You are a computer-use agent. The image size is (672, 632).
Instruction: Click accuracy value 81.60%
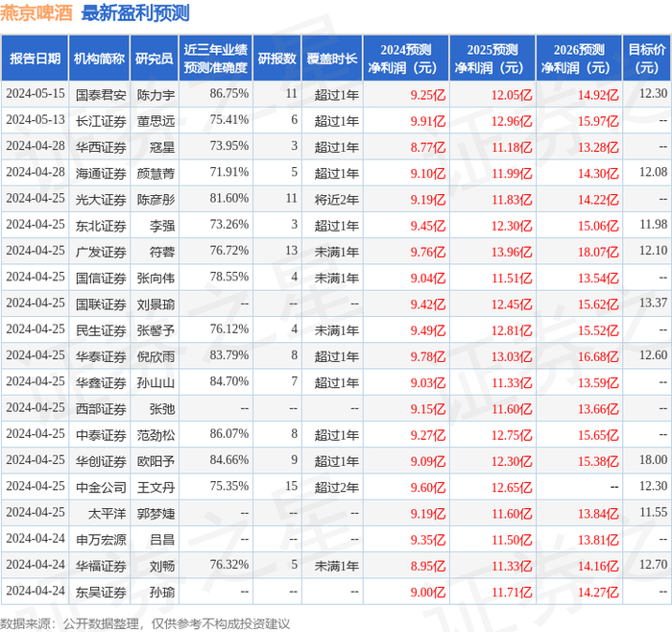pos(228,198)
